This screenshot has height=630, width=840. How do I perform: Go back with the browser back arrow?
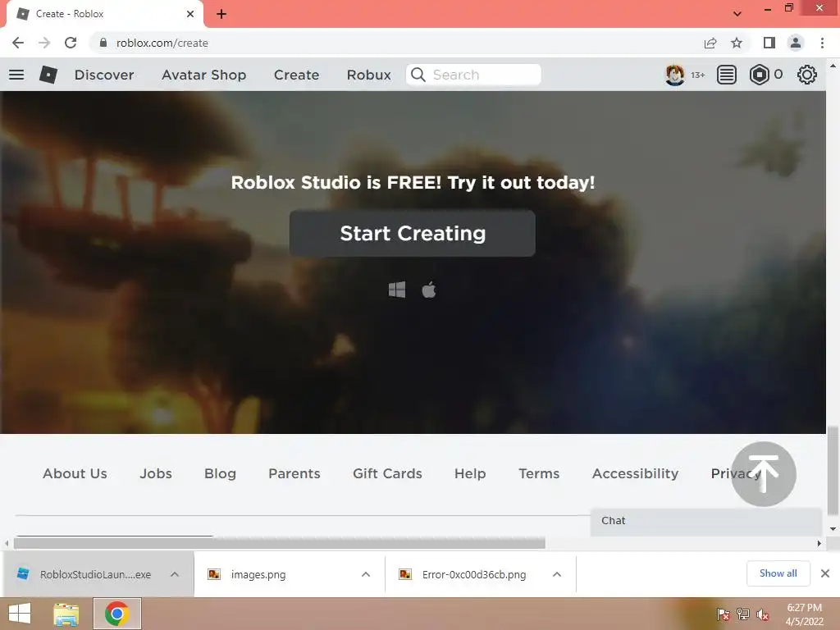point(18,43)
